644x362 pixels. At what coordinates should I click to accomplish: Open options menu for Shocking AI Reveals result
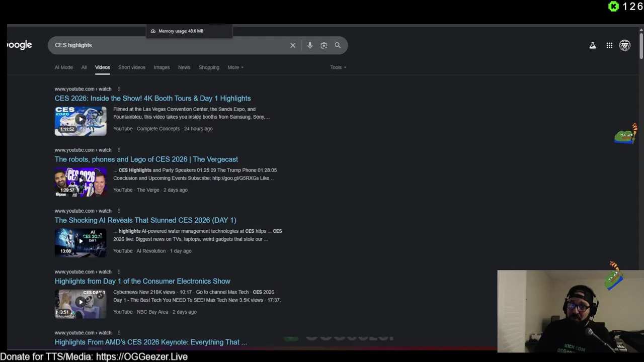[x=119, y=211]
